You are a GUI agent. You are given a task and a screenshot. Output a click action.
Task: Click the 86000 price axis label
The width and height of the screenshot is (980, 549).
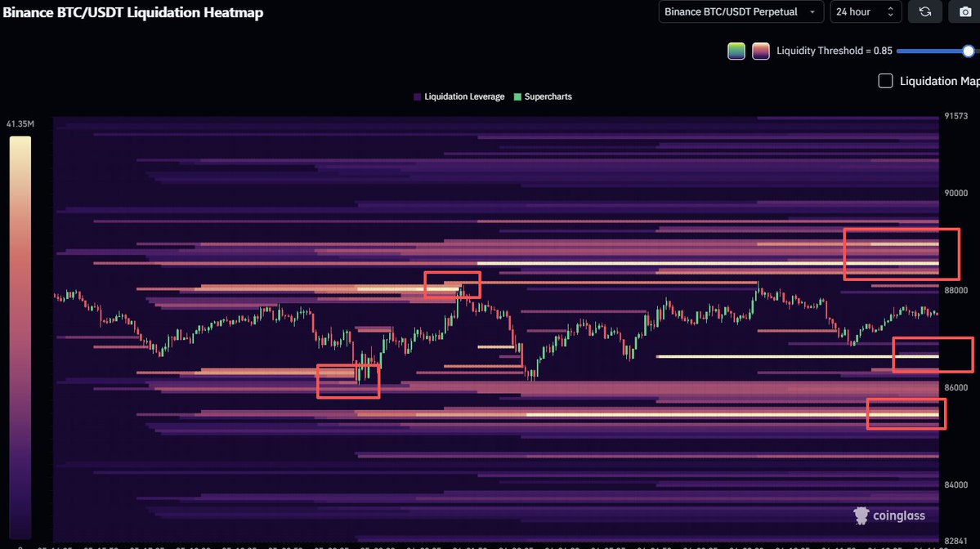tap(955, 388)
